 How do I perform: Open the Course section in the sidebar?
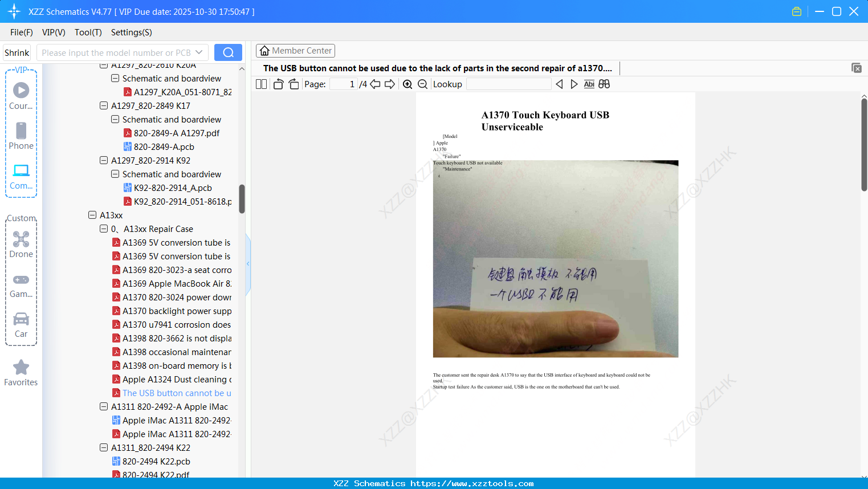coord(21,96)
